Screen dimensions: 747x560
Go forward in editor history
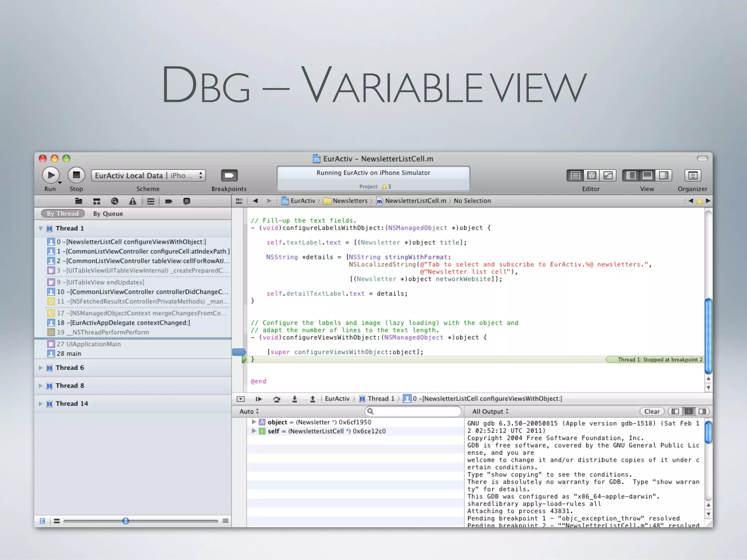269,201
